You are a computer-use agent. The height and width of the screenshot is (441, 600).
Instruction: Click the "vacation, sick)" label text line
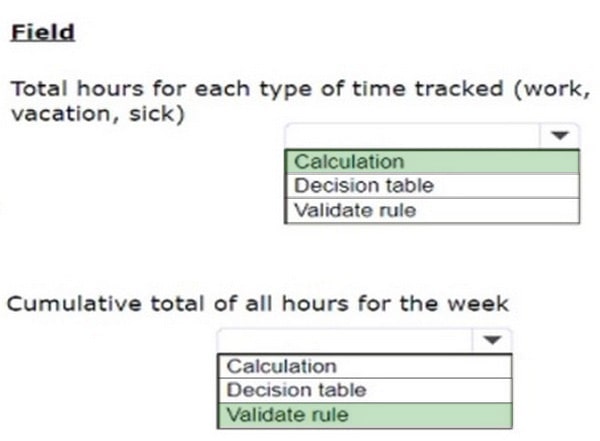98,114
